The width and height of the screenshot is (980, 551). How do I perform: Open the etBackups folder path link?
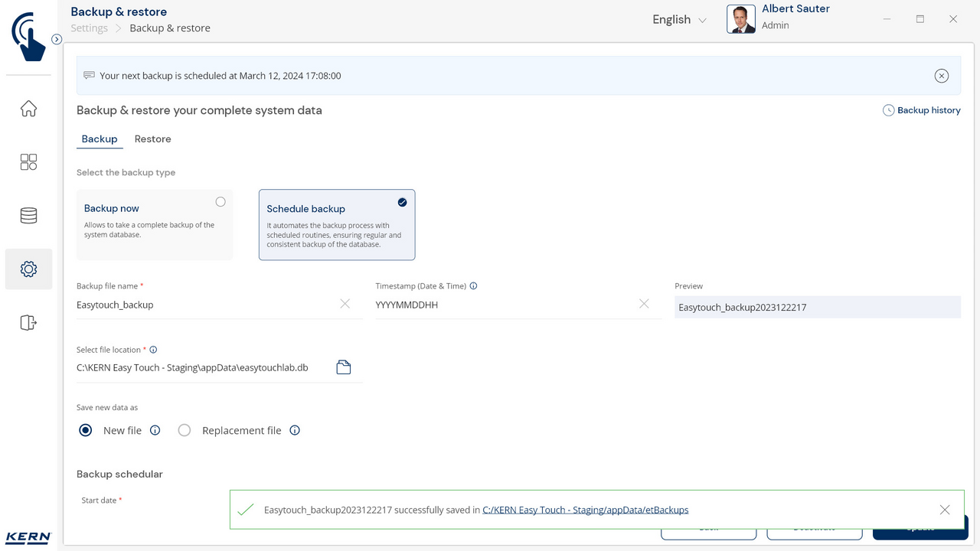585,510
